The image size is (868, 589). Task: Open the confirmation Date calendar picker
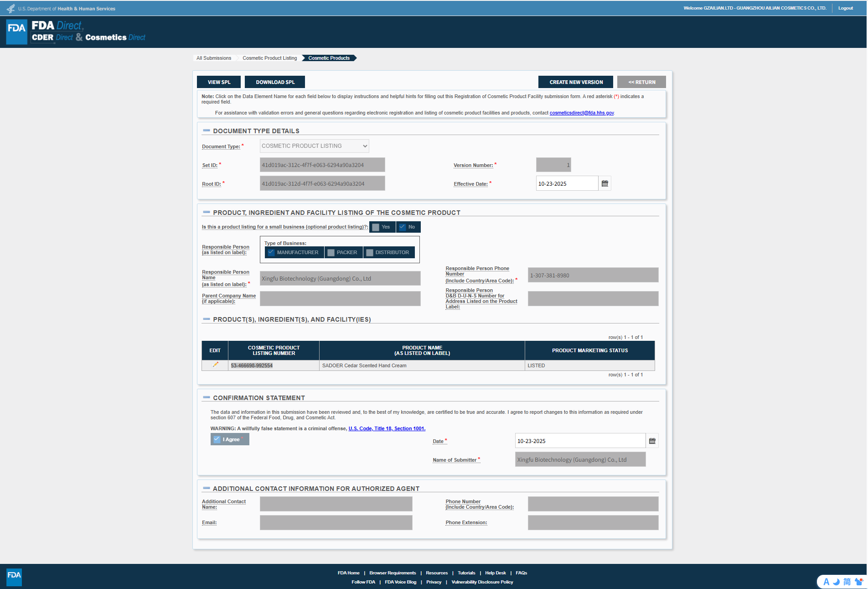(x=652, y=441)
